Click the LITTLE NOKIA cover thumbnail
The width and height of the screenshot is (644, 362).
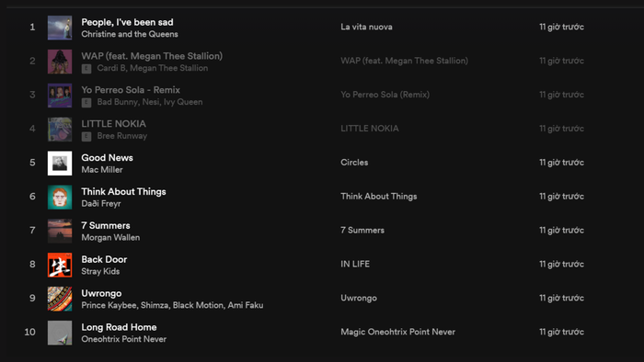pos(60,130)
